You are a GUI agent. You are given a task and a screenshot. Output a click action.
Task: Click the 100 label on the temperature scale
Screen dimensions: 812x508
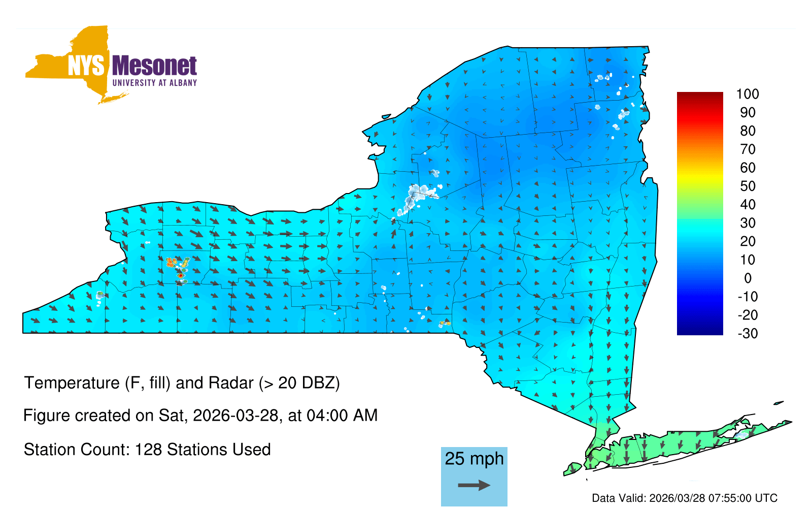[x=747, y=94]
